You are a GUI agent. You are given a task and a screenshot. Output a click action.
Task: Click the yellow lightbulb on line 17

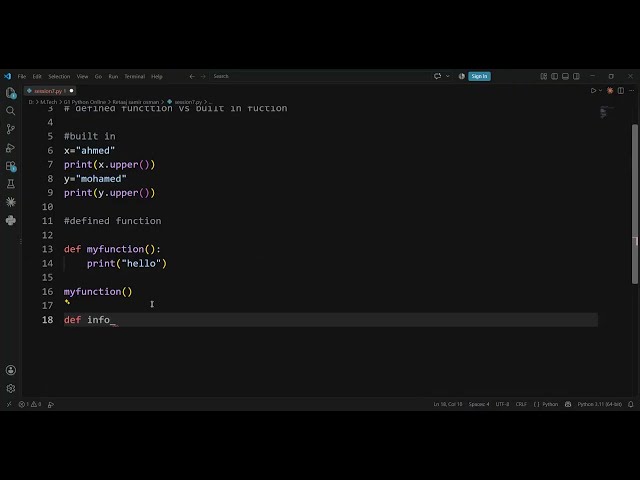pos(67,302)
